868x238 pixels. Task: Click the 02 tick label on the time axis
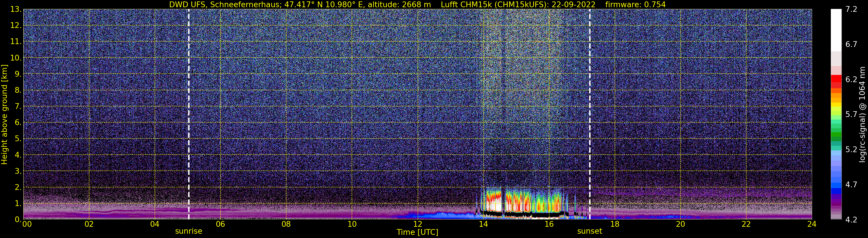point(89,224)
